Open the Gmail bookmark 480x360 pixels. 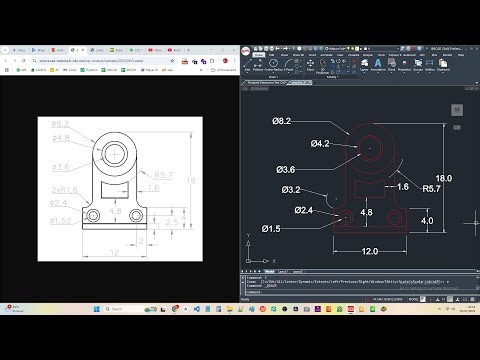[70, 70]
